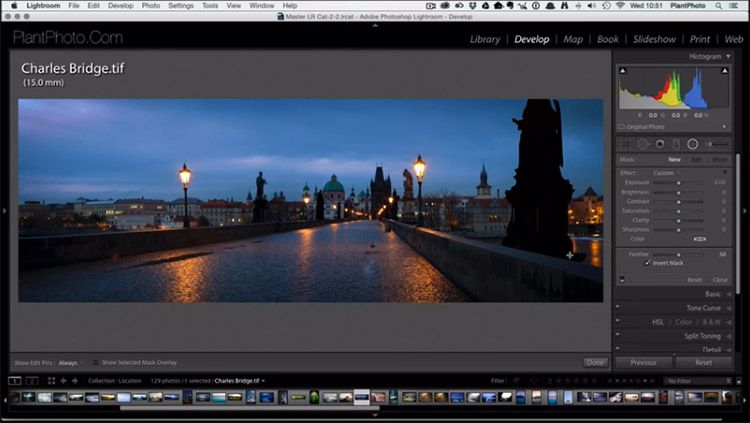Open second window display 2
The height and width of the screenshot is (423, 750).
point(32,381)
